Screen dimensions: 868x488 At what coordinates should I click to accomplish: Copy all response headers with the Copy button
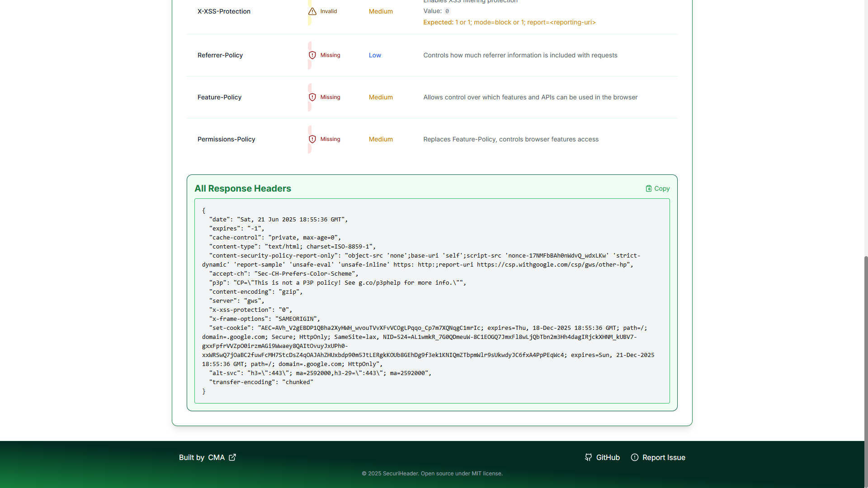coord(658,188)
